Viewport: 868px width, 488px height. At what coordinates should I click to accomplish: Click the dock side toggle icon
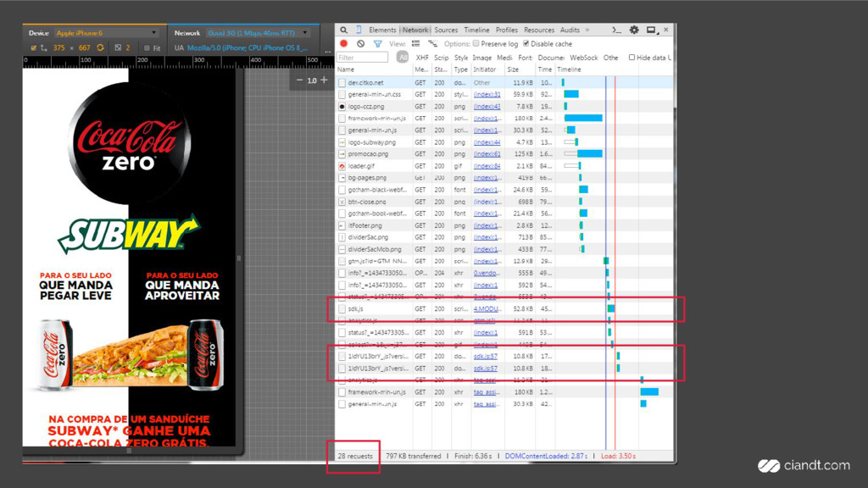[652, 30]
